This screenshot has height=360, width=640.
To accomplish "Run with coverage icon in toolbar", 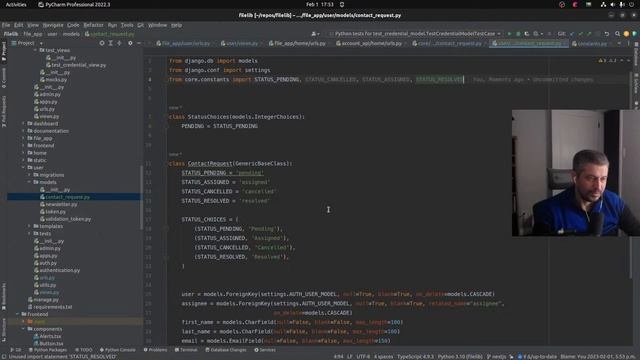I will click(x=527, y=34).
